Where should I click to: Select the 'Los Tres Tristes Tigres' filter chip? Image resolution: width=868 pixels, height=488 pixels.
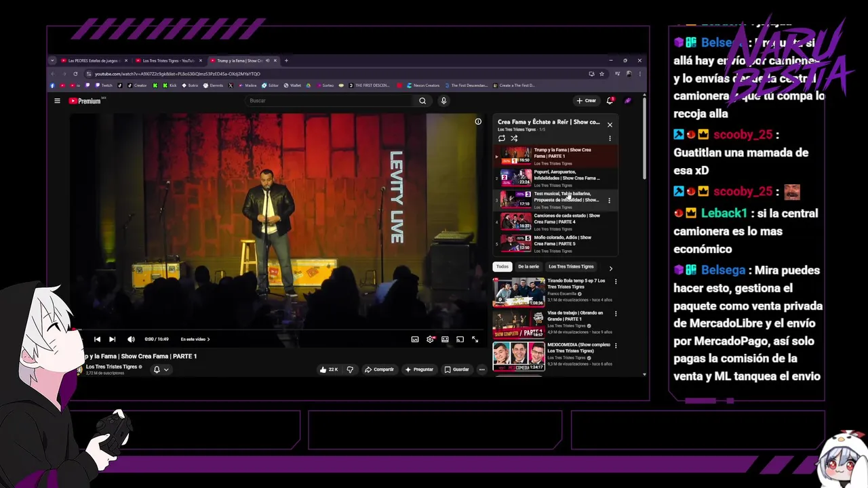tap(571, 266)
